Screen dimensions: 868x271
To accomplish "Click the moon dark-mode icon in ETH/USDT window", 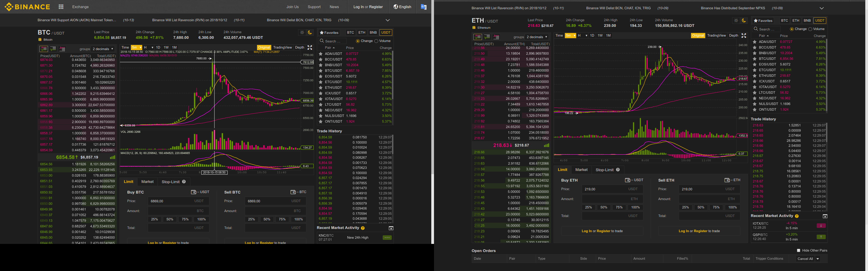I will pos(744,21).
